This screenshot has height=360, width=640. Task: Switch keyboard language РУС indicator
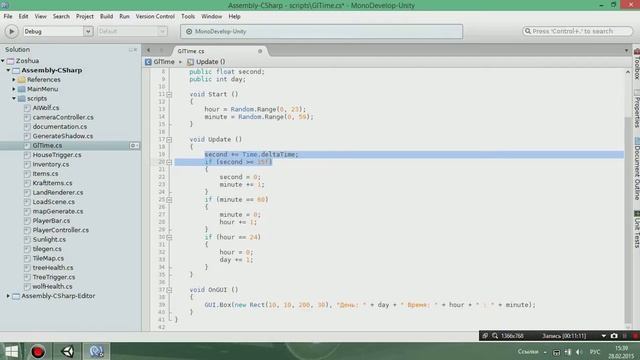pos(595,352)
